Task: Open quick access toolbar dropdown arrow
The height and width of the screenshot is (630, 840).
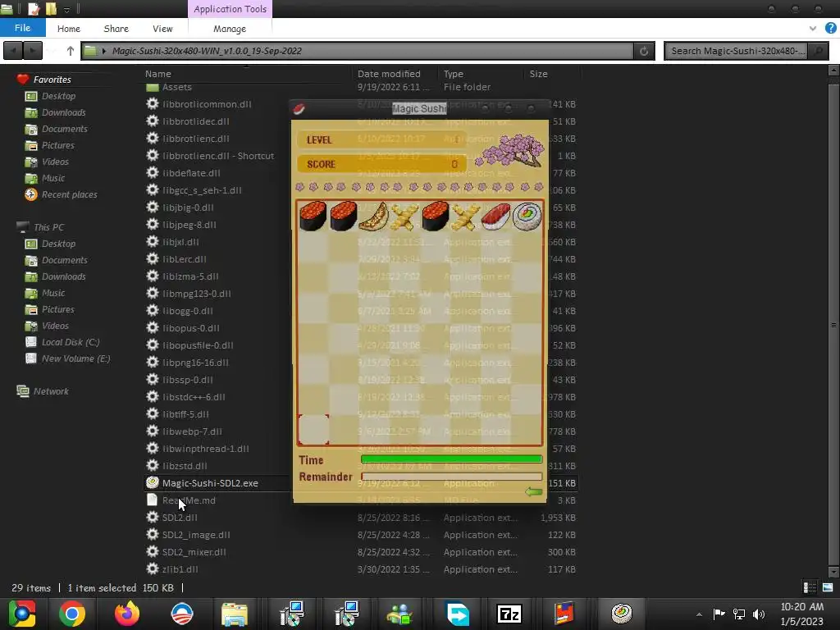Action: [x=66, y=9]
